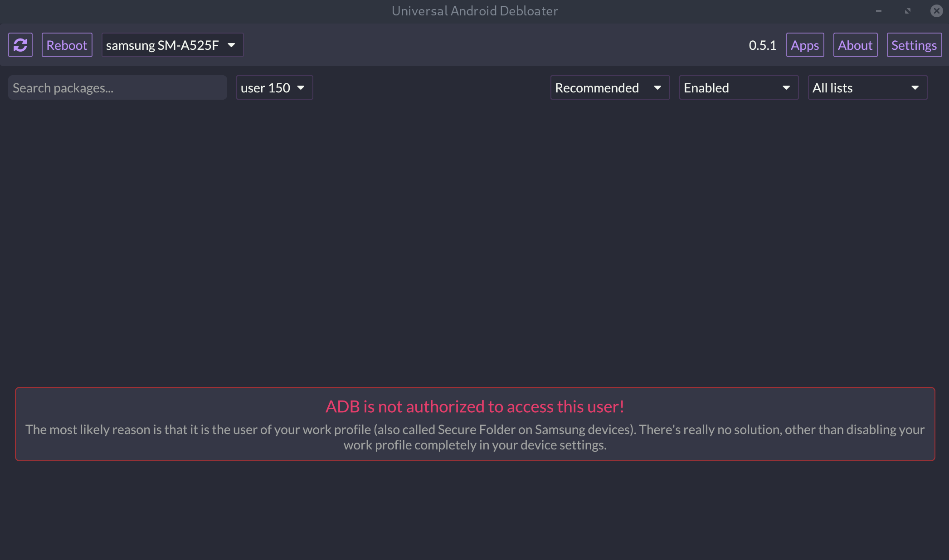
Task: Open the Recommended removal filter dropdown
Action: coord(609,87)
